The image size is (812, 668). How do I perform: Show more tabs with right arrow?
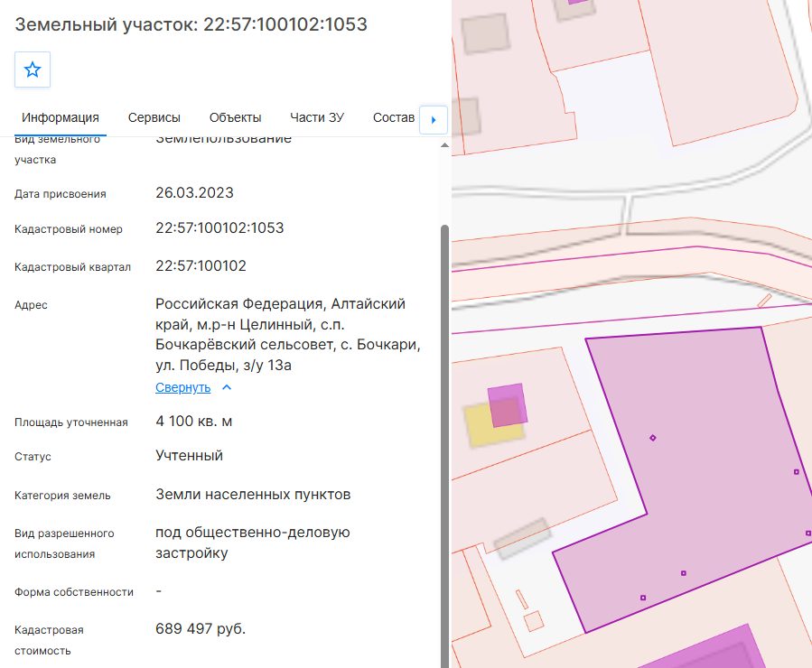click(x=434, y=119)
